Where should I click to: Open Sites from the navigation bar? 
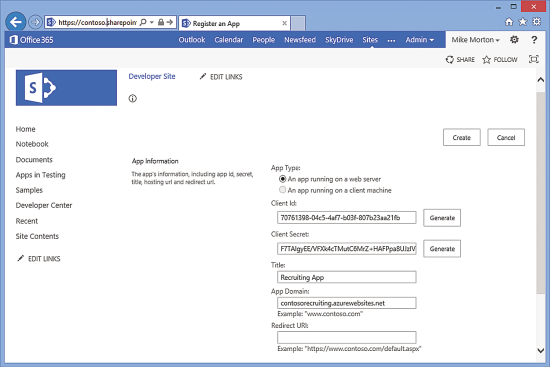tap(370, 40)
